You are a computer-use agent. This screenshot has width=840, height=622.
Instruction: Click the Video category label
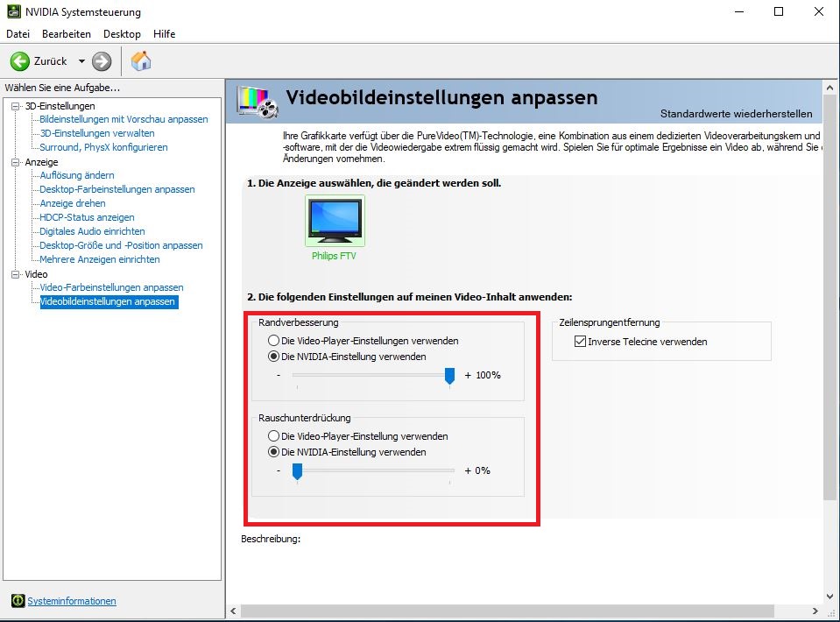coord(36,273)
